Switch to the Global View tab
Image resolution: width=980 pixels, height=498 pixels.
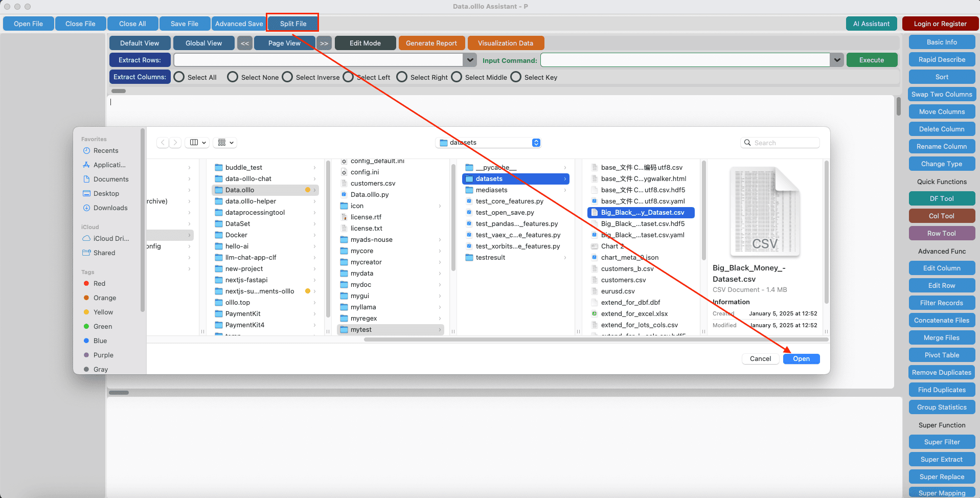pyautogui.click(x=203, y=43)
